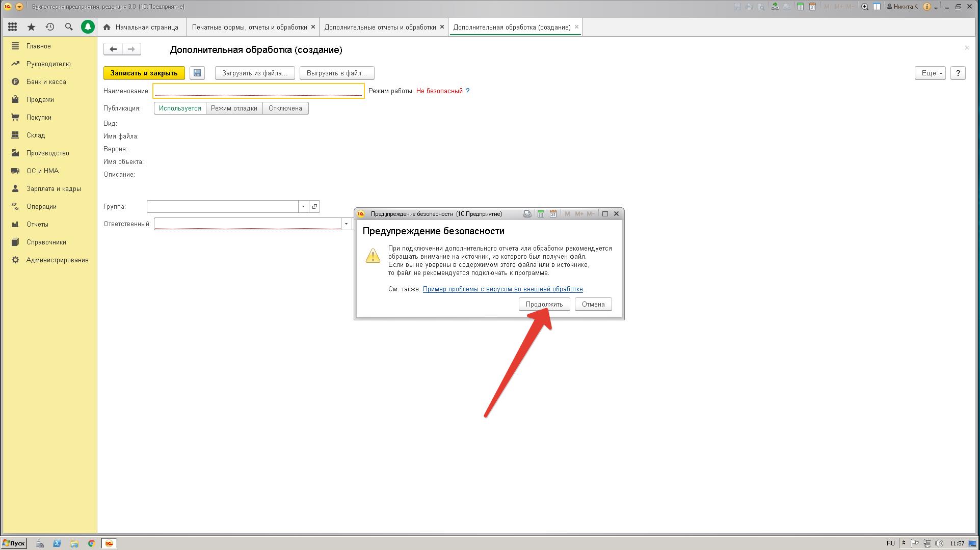The height and width of the screenshot is (550, 980).
Task: Open info about program icon
Action: (x=926, y=7)
